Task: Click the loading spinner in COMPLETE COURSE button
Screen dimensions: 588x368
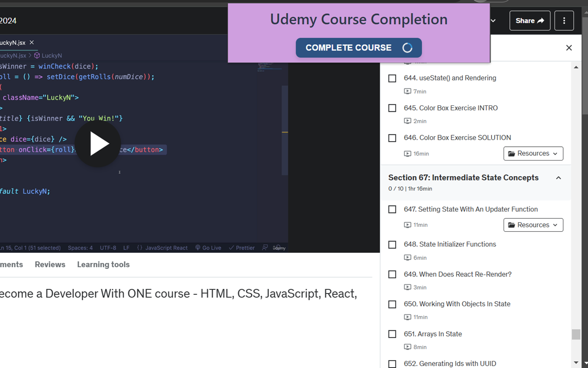Action: [x=407, y=48]
